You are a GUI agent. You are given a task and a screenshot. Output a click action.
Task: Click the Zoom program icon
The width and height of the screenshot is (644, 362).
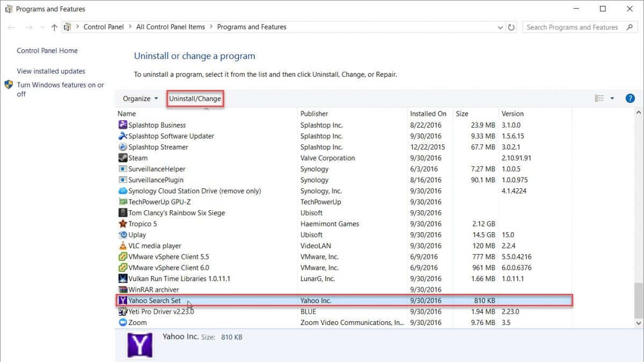124,322
